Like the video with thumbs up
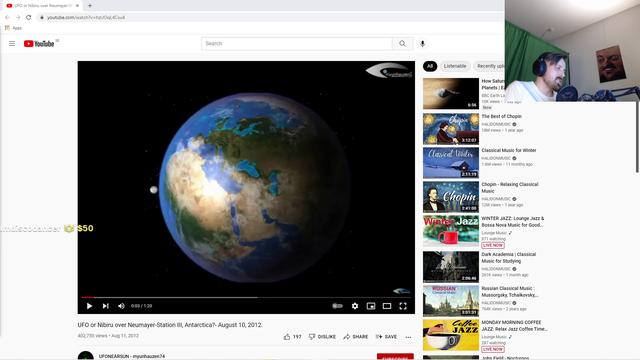 [x=292, y=337]
